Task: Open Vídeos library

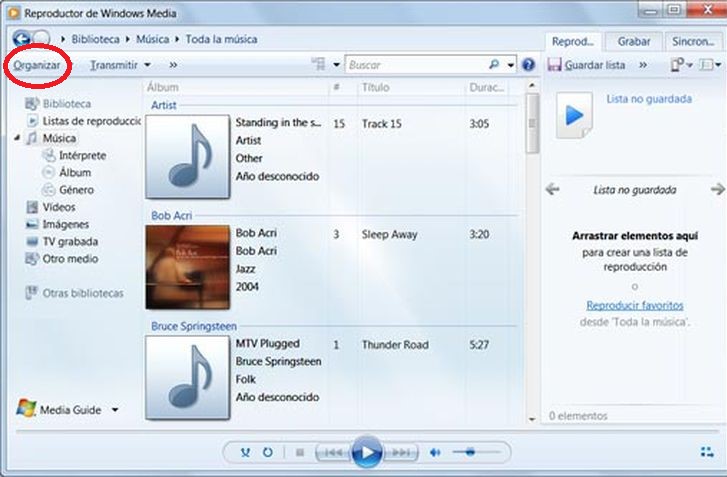Action: coord(59,207)
